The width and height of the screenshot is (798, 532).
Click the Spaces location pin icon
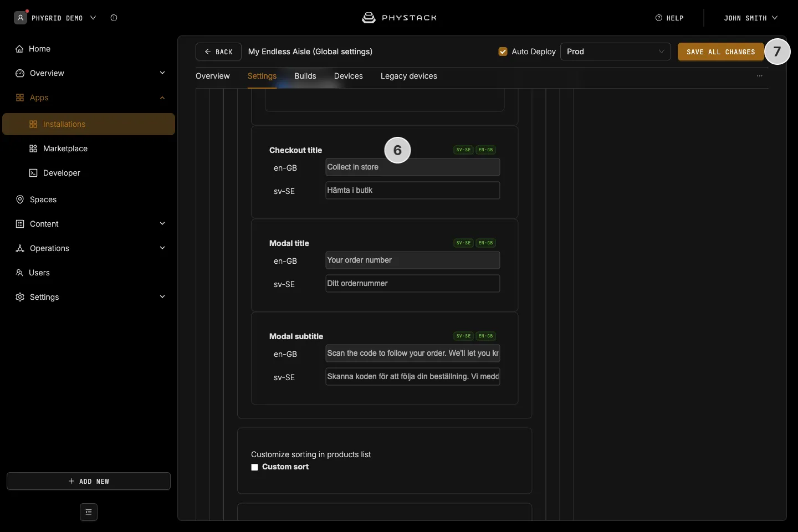click(x=20, y=199)
